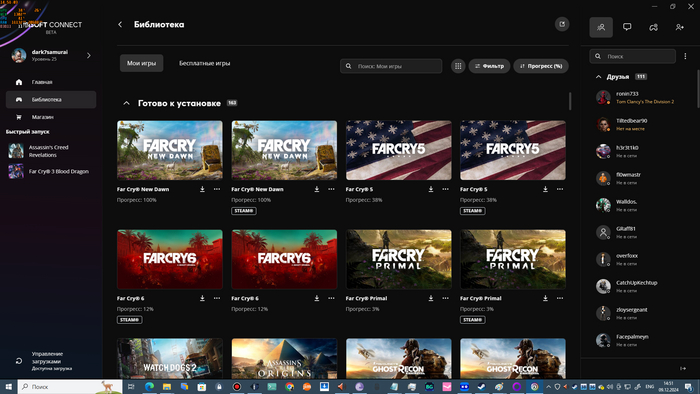Go back using the arrow beside Библиотека
The width and height of the screenshot is (700, 394).
coord(120,25)
